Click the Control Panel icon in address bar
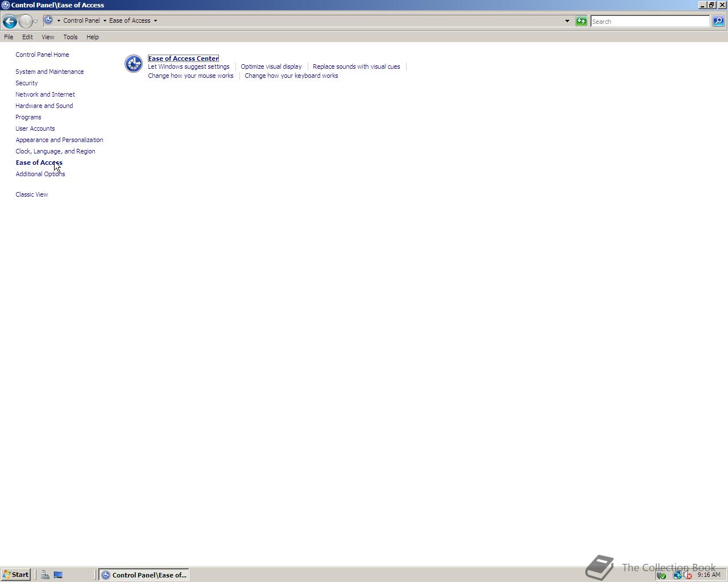Viewport: 728px width, 582px height. pyautogui.click(x=49, y=20)
